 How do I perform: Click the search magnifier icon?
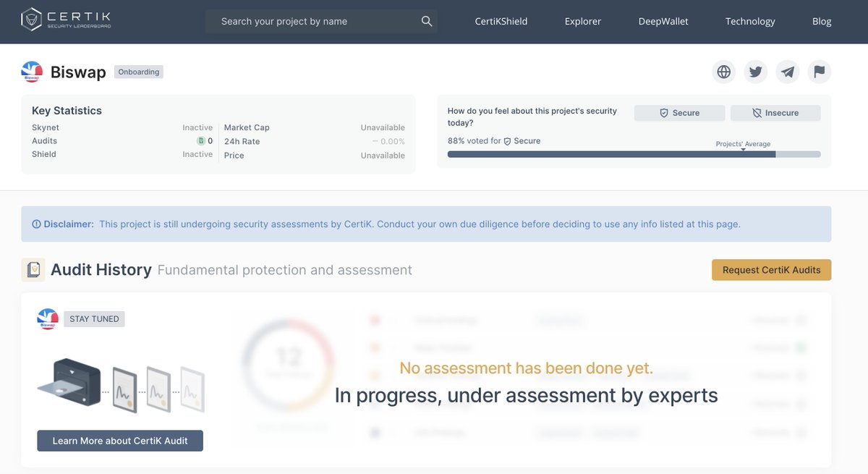point(427,21)
